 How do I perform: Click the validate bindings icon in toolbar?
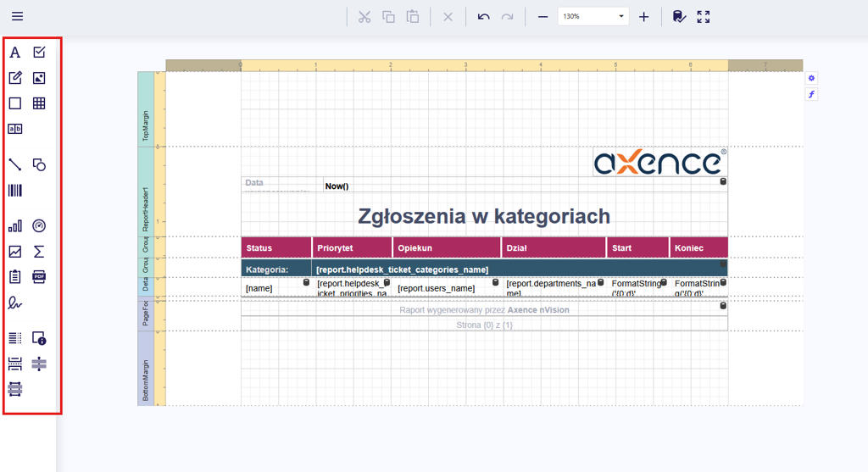(678, 17)
